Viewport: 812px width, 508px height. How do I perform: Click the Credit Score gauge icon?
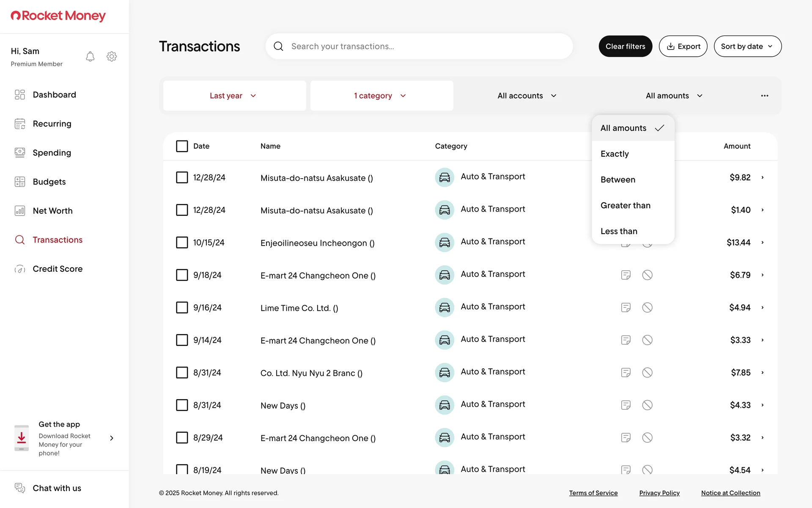pos(20,269)
